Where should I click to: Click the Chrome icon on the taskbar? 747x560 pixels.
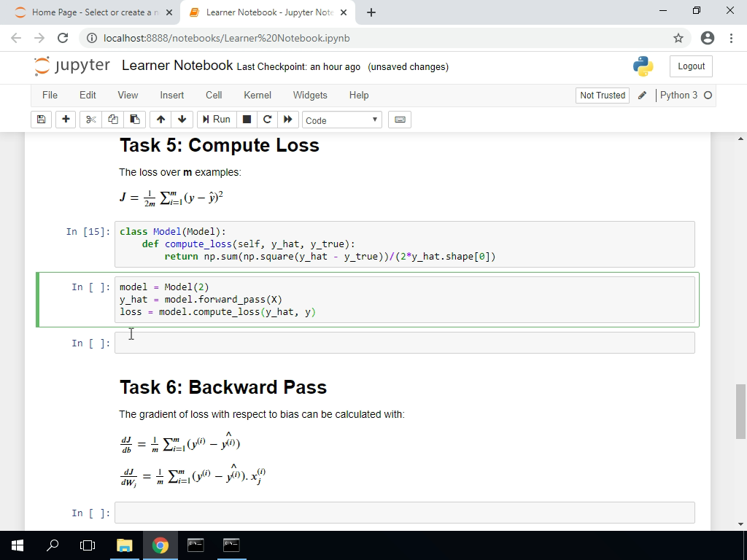point(160,545)
